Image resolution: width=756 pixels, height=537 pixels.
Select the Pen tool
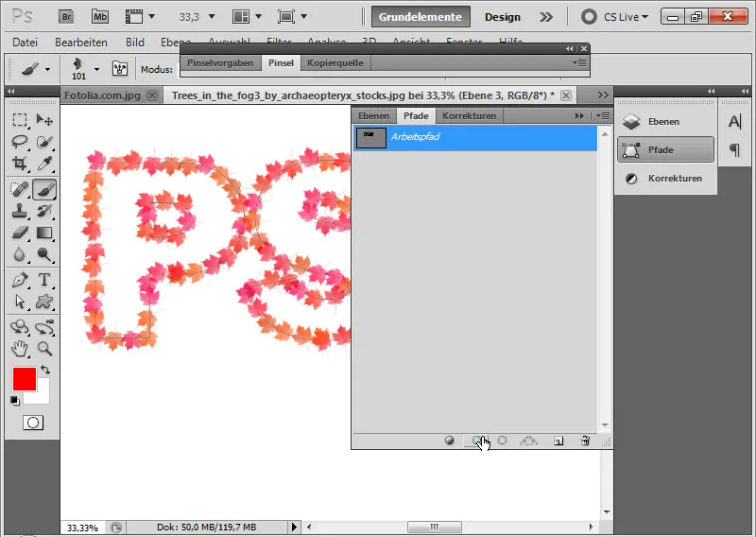pyautogui.click(x=20, y=280)
